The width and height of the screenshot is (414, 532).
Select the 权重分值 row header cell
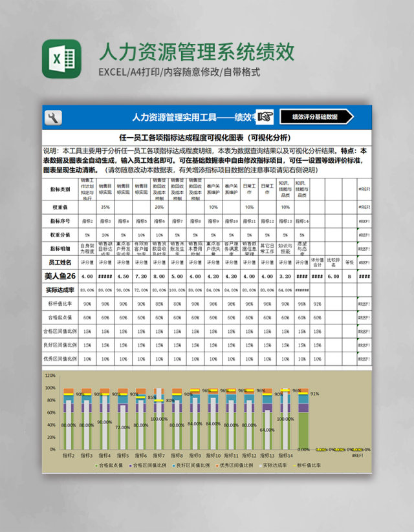pyautogui.click(x=60, y=235)
